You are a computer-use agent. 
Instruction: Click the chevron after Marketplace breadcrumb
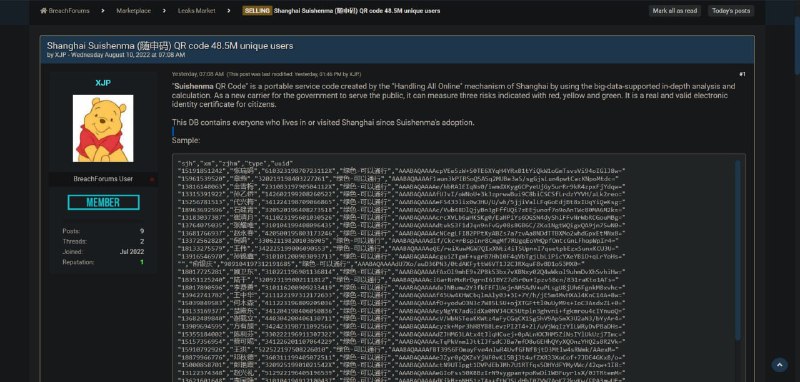coord(164,11)
